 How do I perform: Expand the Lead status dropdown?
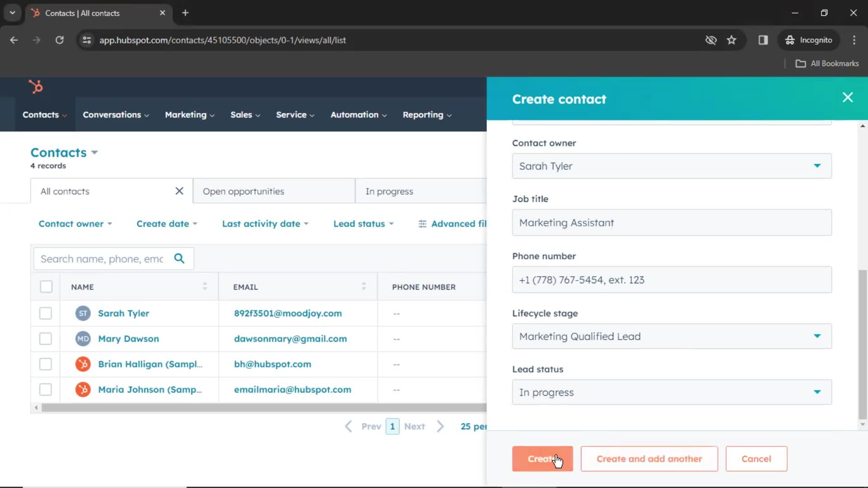tap(817, 392)
